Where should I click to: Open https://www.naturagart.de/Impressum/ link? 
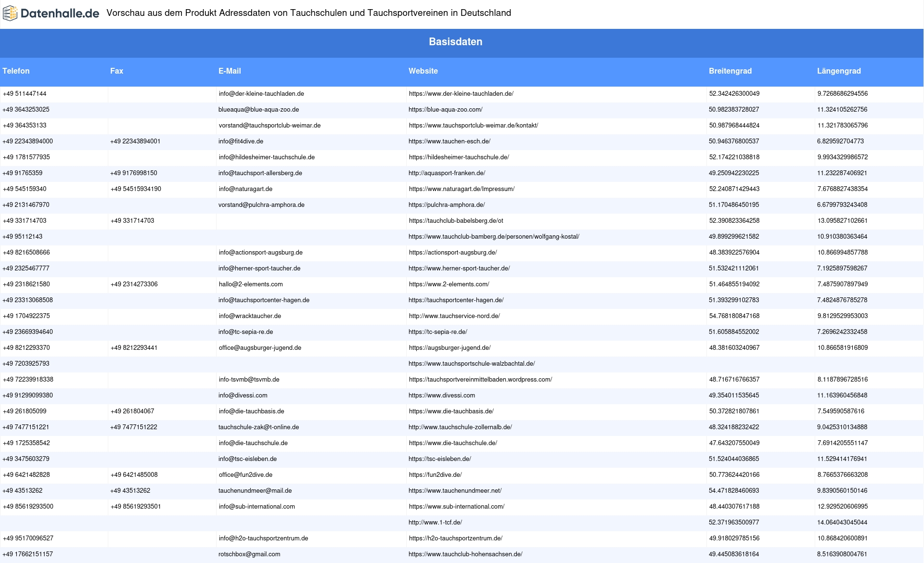462,189
